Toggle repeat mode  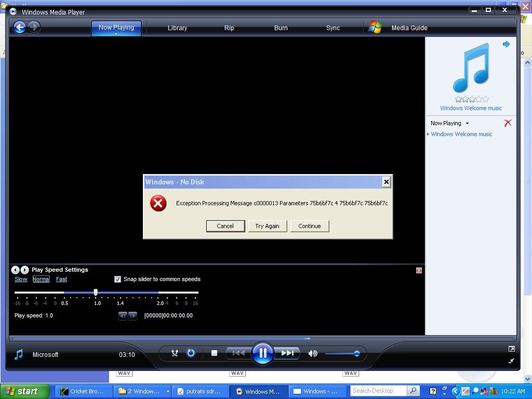(191, 353)
